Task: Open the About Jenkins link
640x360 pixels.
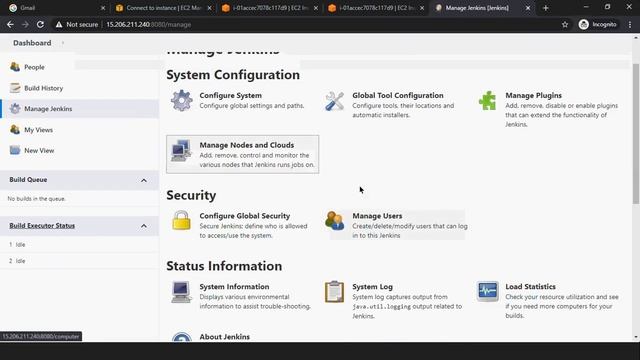Action: click(x=224, y=337)
